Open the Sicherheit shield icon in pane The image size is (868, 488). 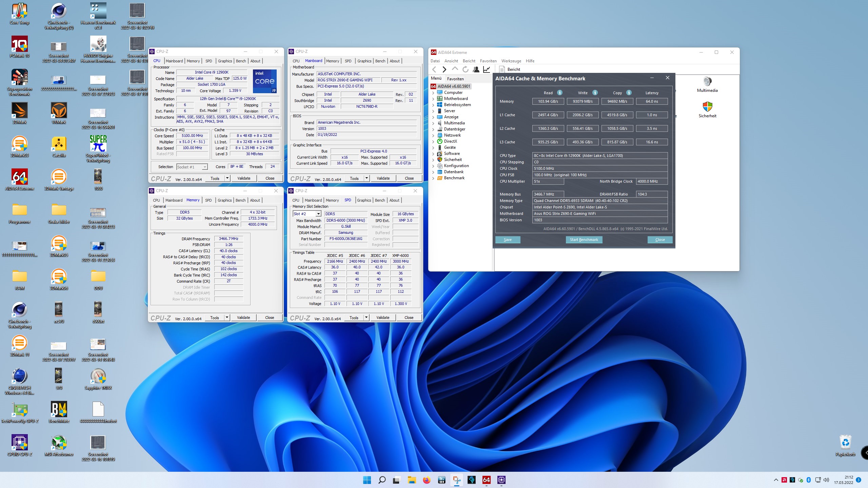point(707,109)
